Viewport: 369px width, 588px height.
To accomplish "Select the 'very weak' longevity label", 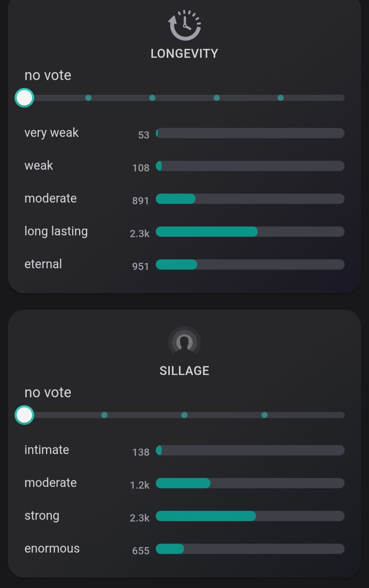I will pos(51,133).
